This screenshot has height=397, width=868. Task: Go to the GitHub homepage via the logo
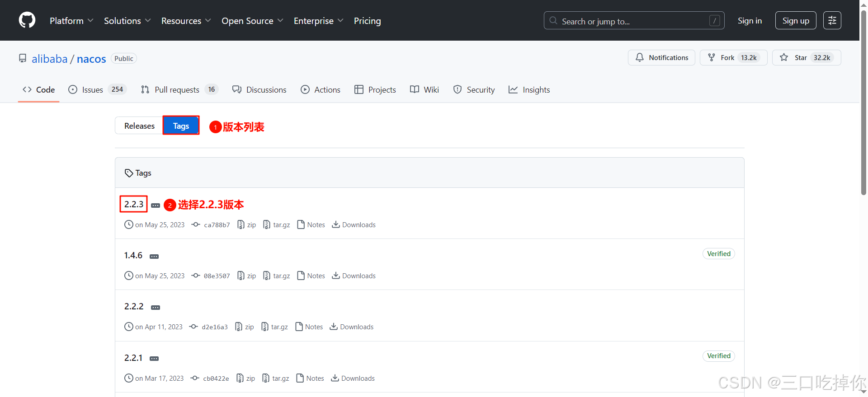coord(27,20)
